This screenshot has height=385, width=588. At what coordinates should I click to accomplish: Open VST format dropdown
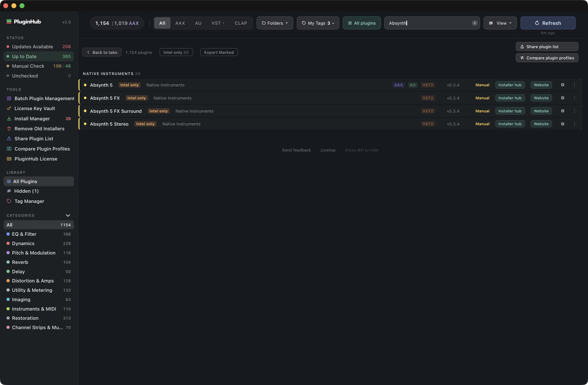(x=218, y=23)
